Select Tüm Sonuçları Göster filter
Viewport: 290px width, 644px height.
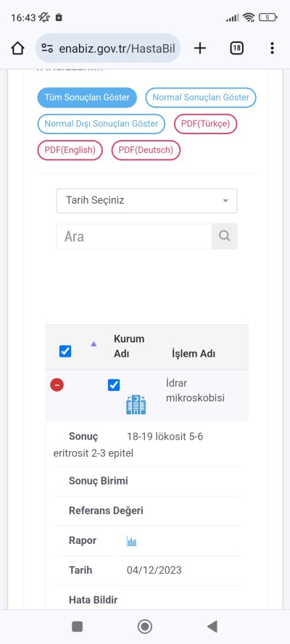[x=87, y=98]
